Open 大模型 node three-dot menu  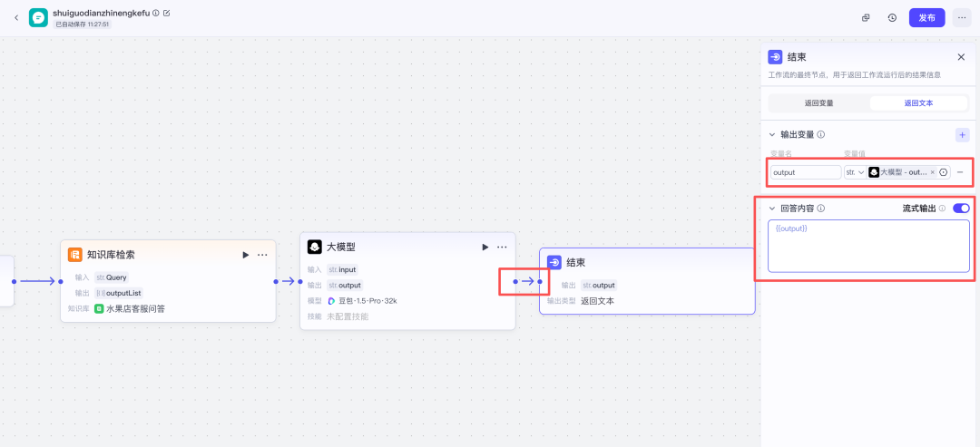[x=502, y=247]
